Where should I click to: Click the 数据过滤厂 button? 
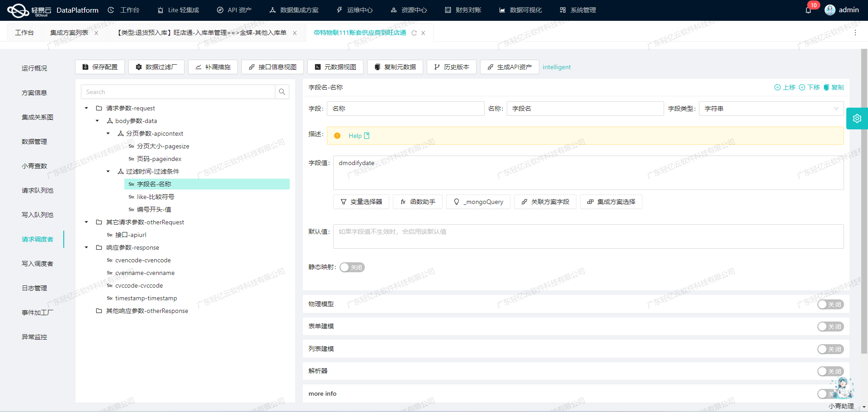[x=156, y=67]
